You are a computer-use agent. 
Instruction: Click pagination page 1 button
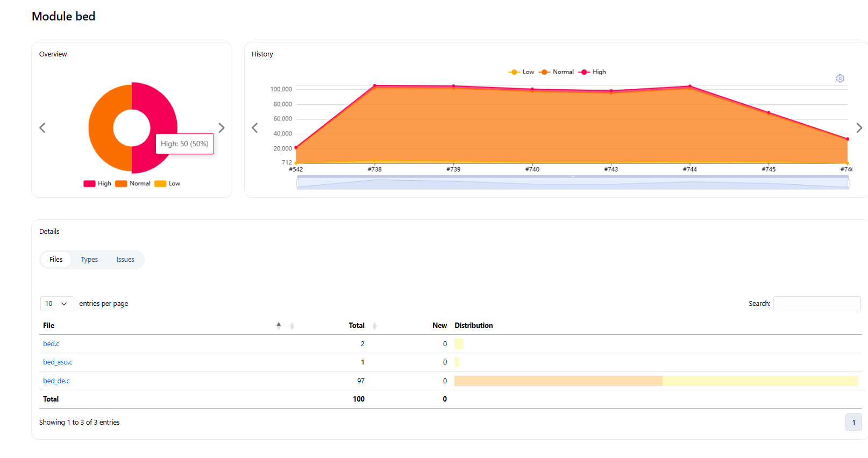853,423
